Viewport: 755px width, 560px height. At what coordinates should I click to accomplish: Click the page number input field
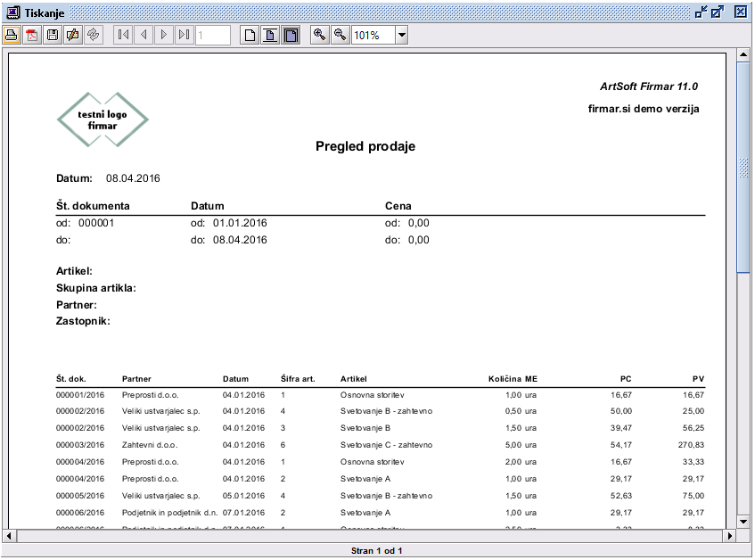(213, 35)
